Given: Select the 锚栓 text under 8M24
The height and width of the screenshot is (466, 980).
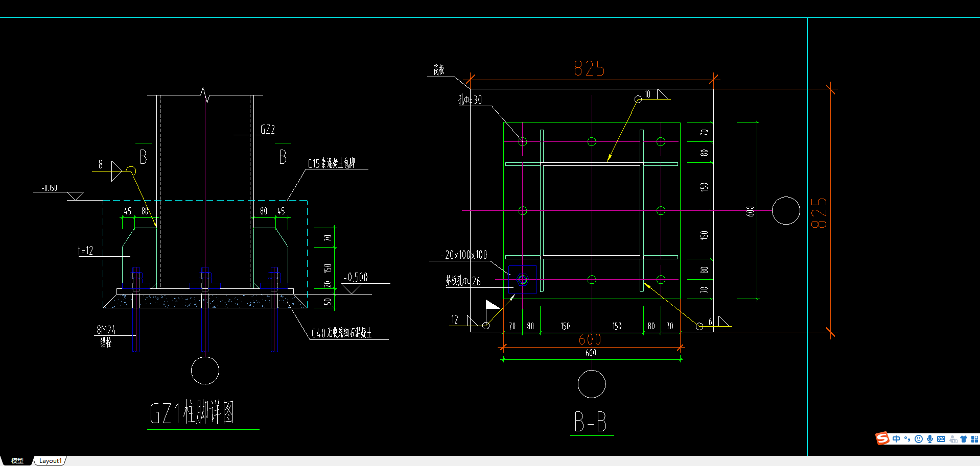Looking at the screenshot, I should pyautogui.click(x=106, y=342).
